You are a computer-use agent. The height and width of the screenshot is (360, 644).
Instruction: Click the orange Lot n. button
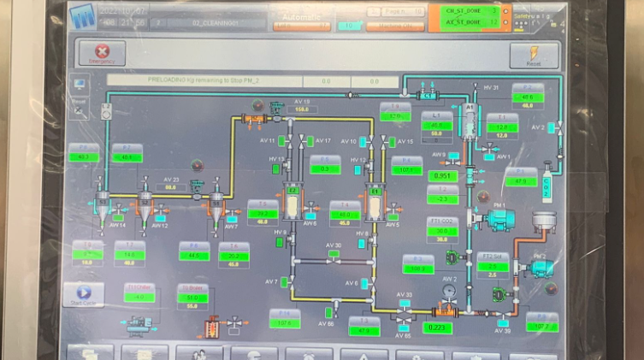click(302, 26)
